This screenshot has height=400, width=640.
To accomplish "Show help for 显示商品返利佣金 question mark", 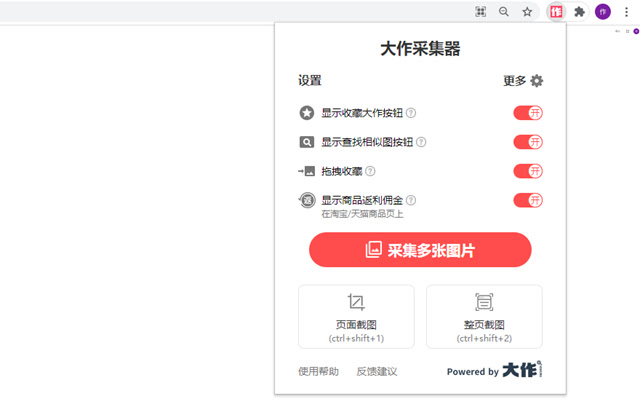I will coord(411,200).
